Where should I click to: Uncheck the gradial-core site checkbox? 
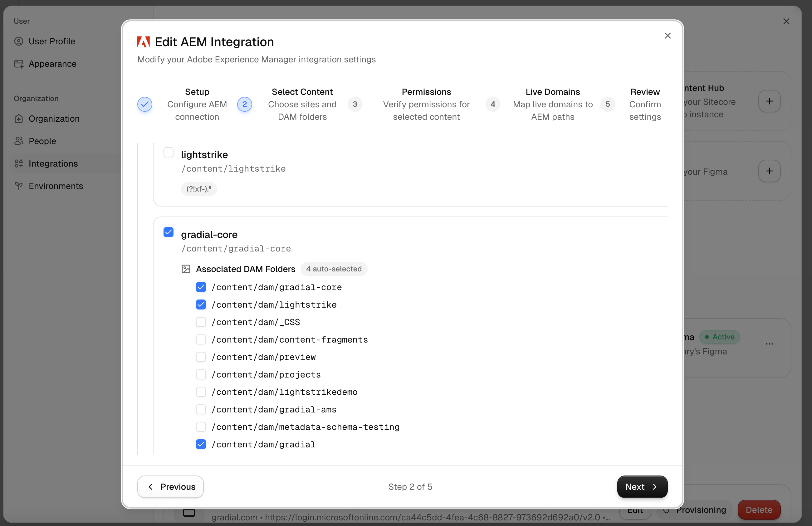point(169,232)
